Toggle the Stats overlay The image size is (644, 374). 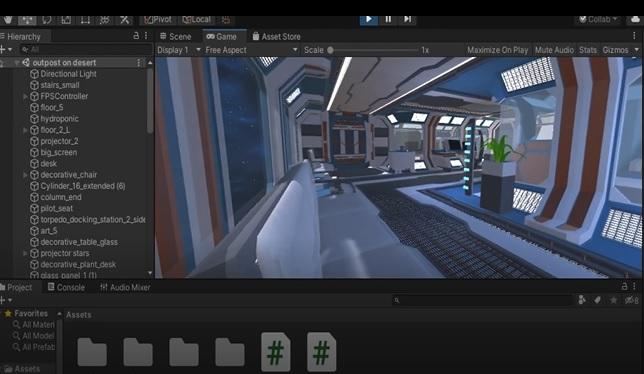588,50
